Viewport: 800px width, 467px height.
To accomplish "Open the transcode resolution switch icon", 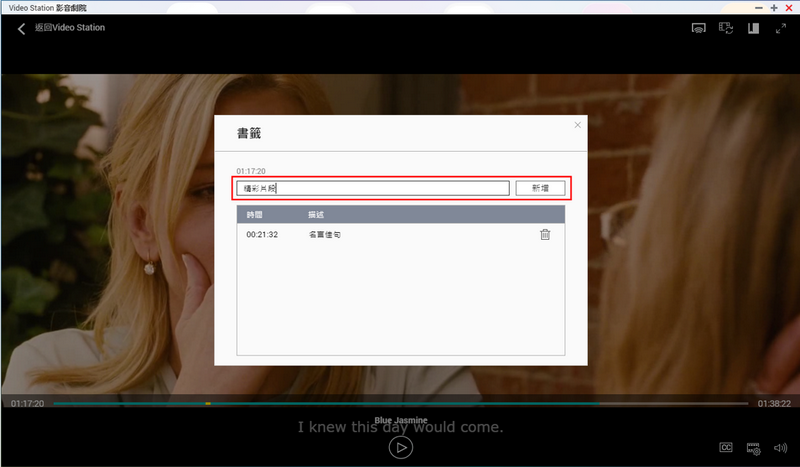I will click(x=726, y=28).
